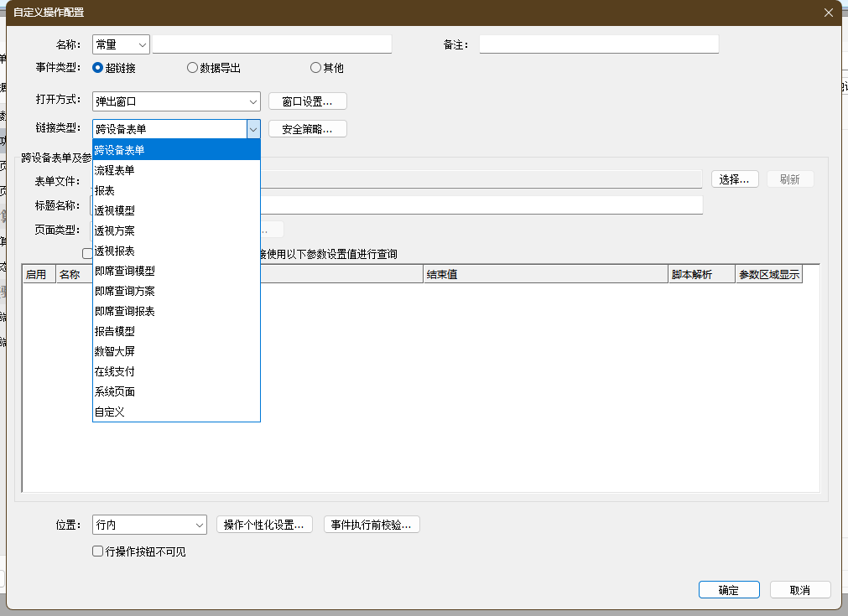848x616 pixels.
Task: Select 自定义 link type option
Action: click(x=110, y=412)
